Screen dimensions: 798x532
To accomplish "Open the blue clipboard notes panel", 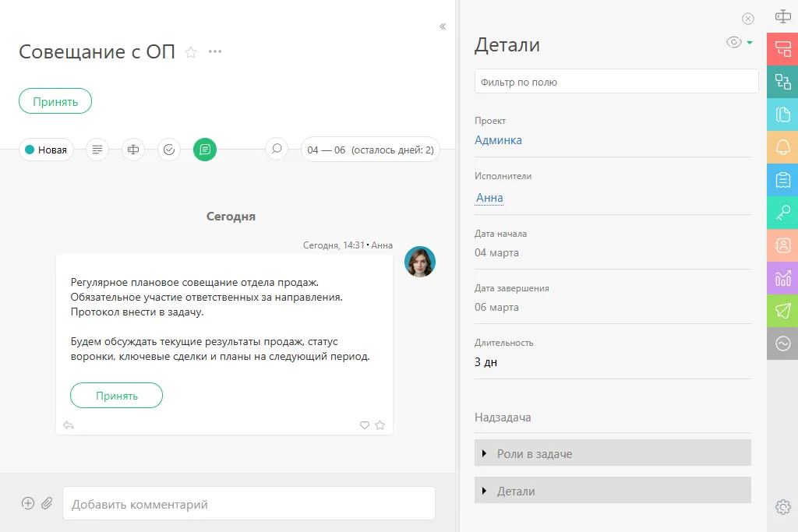I will 782,179.
